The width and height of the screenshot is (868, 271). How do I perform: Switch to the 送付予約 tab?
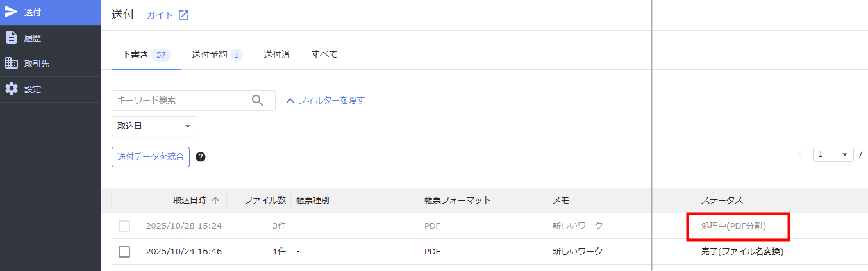click(217, 54)
